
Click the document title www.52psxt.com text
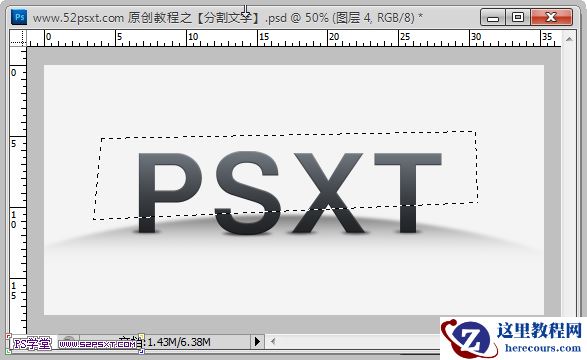78,18
